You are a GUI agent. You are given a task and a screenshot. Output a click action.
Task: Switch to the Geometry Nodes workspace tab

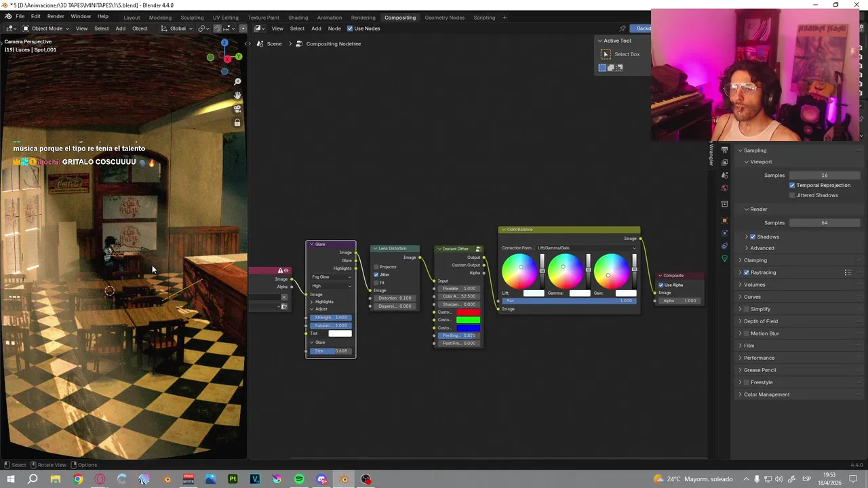[444, 18]
